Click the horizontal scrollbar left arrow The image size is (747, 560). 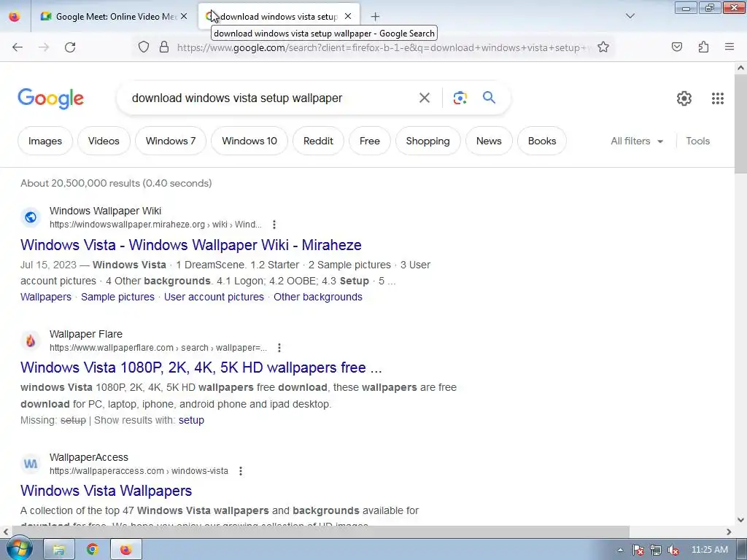coord(6,532)
